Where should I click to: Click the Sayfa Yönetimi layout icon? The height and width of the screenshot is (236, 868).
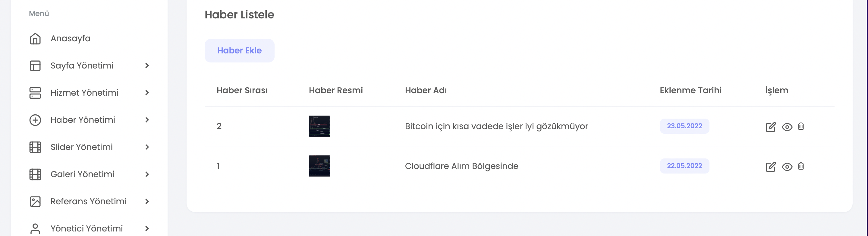coord(35,66)
